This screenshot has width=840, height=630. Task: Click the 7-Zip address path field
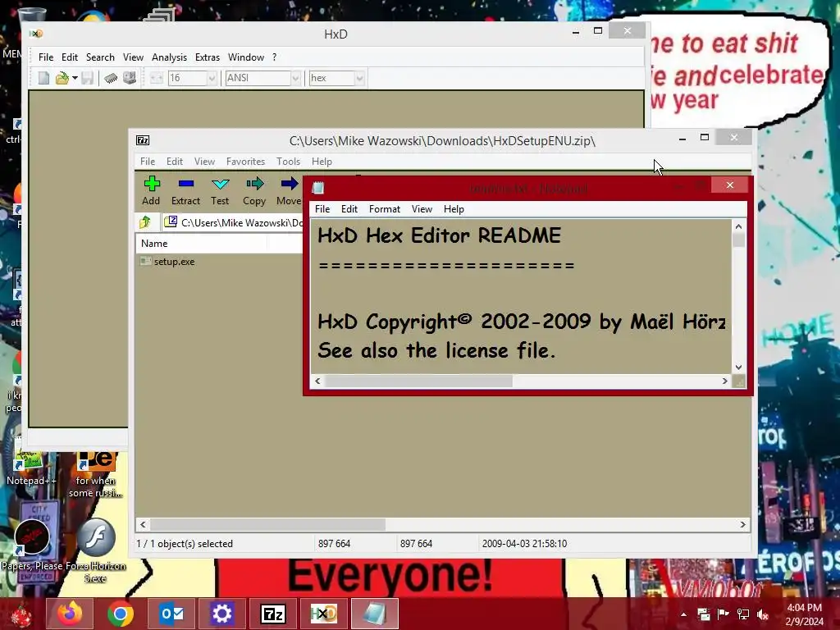[x=233, y=222]
